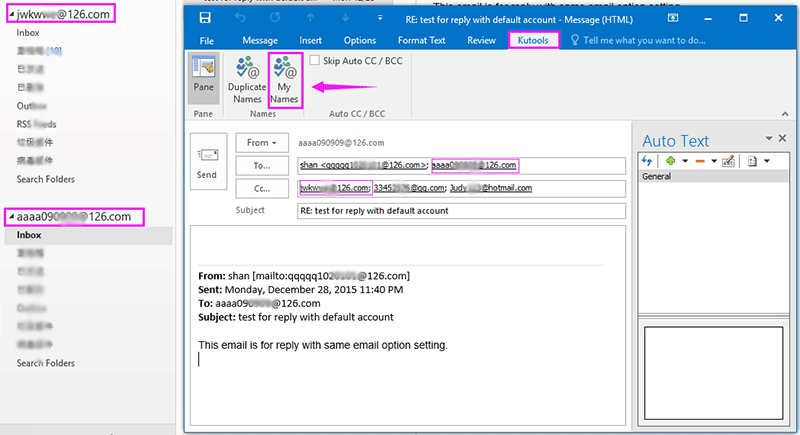Click the qq.com recipient in the Cc field
800x435 pixels.
coord(409,188)
